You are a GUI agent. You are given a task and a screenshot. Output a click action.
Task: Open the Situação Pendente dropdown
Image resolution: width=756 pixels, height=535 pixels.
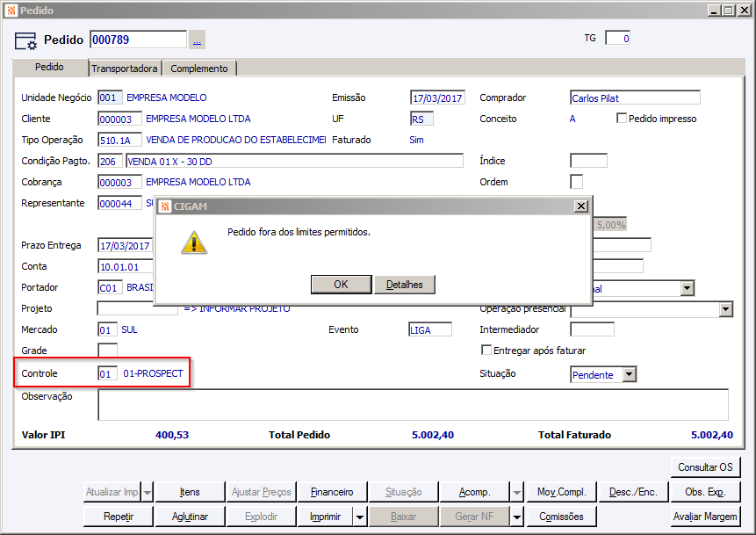(630, 375)
